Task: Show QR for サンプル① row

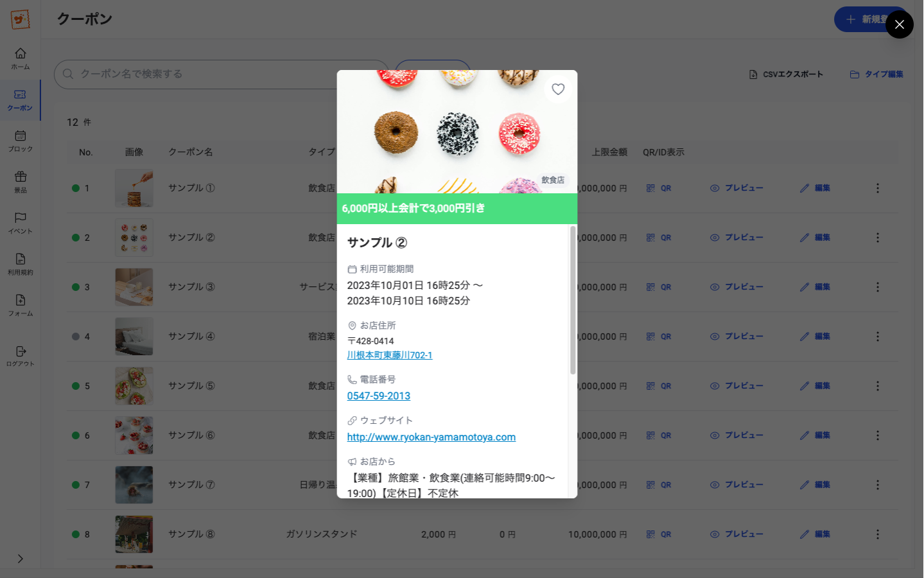Action: [x=659, y=188]
